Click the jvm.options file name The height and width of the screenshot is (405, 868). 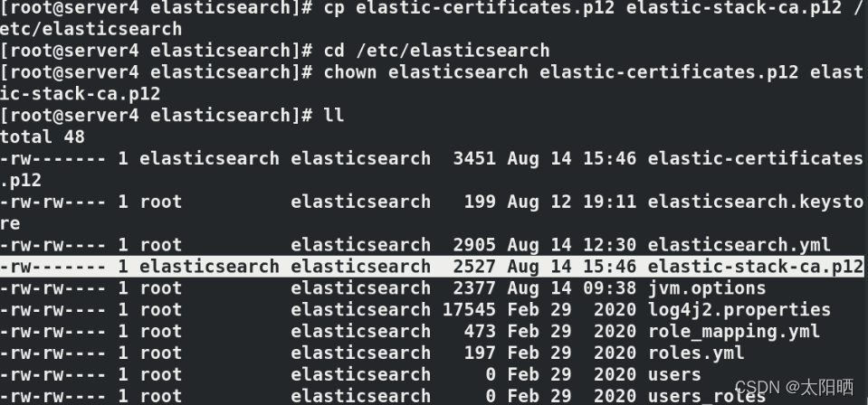point(707,287)
